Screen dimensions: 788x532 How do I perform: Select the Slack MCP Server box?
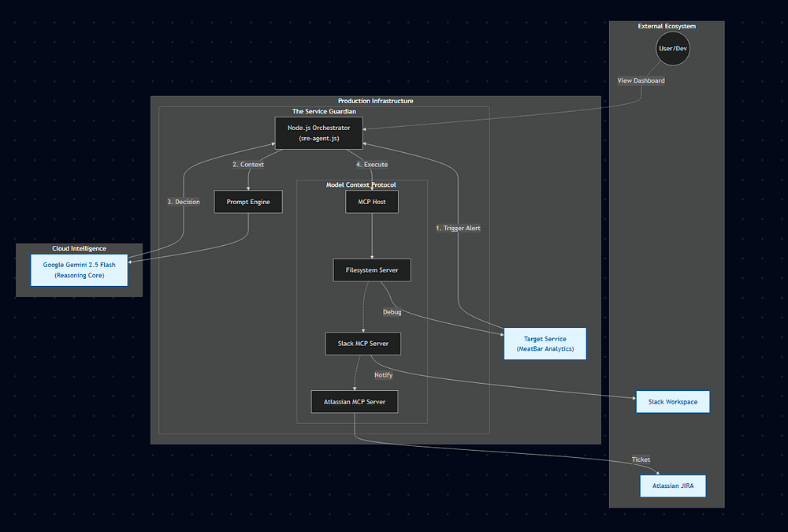[x=363, y=344]
